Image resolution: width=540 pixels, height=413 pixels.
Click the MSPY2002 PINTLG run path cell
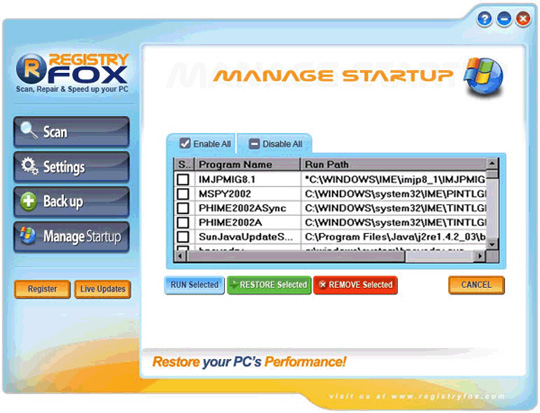pos(394,194)
